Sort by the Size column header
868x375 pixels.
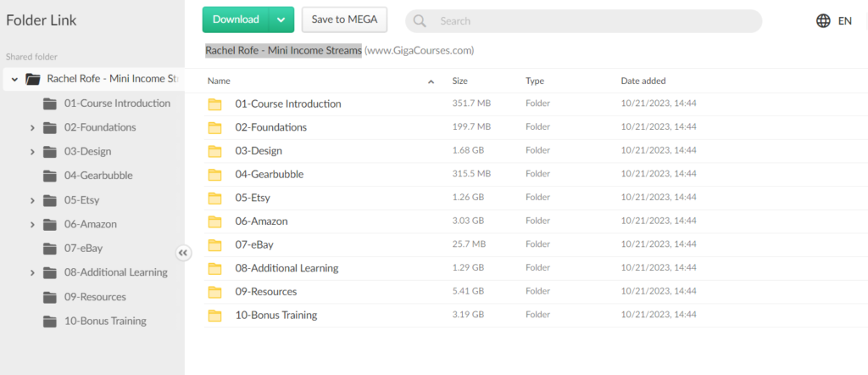459,81
